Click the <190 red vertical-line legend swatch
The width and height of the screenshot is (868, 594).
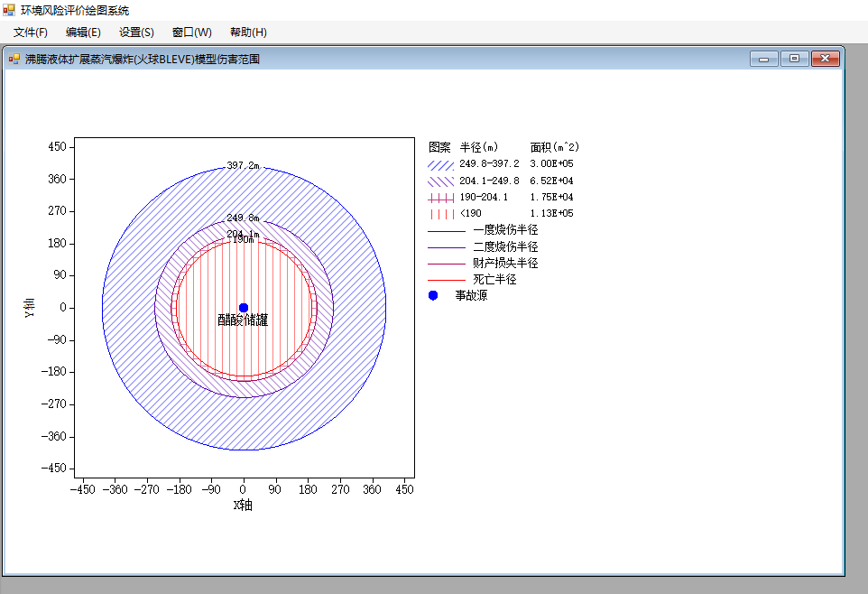(x=440, y=214)
